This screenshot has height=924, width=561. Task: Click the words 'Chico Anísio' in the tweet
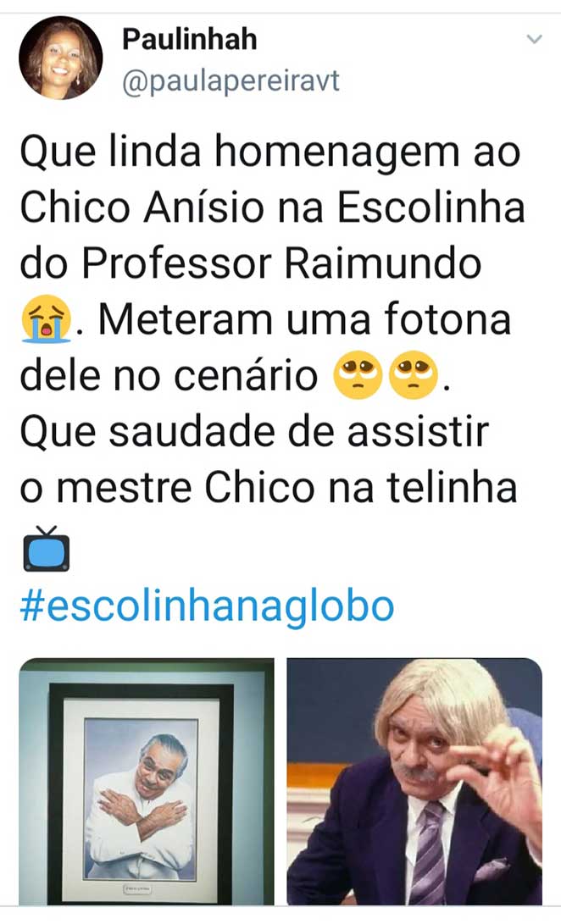pyautogui.click(x=142, y=208)
